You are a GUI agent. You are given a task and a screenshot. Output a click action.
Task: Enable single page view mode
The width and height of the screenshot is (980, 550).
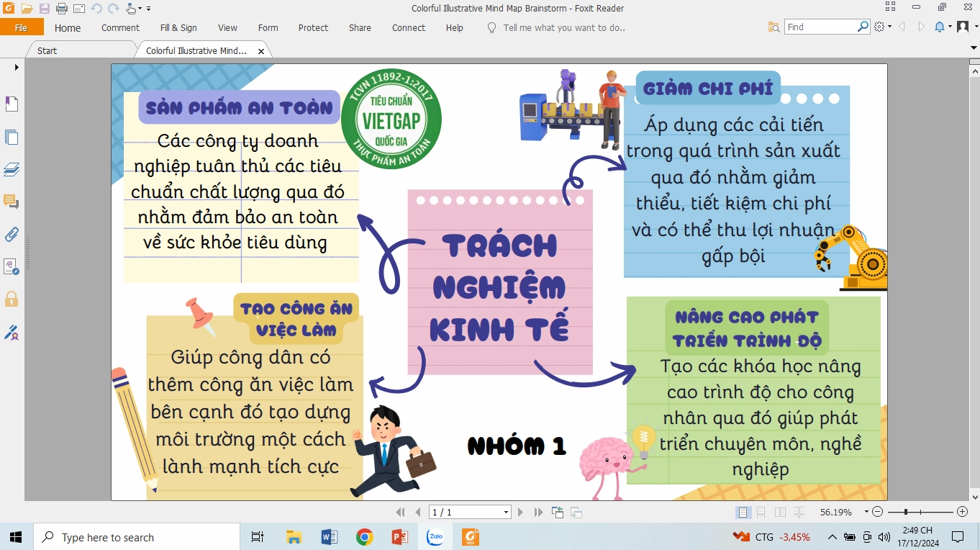743,513
